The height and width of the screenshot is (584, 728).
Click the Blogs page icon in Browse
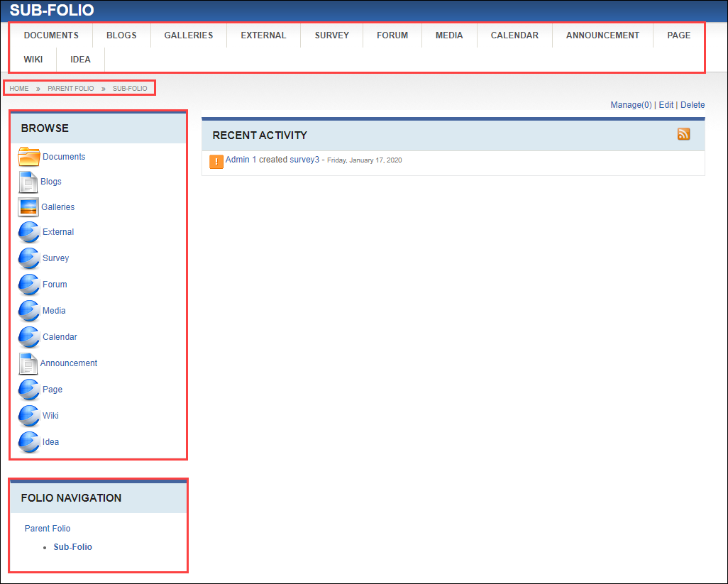coord(28,182)
